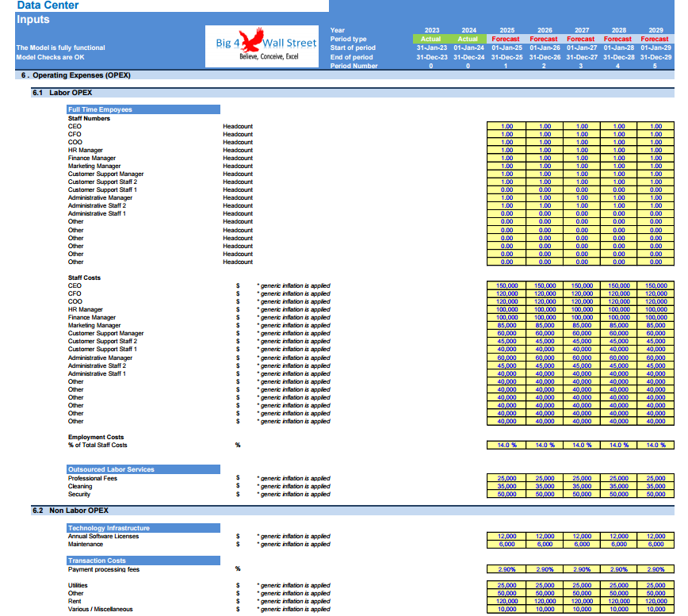Select the CEO headcount cell for 2025
688x616 pixels.
tap(506, 126)
